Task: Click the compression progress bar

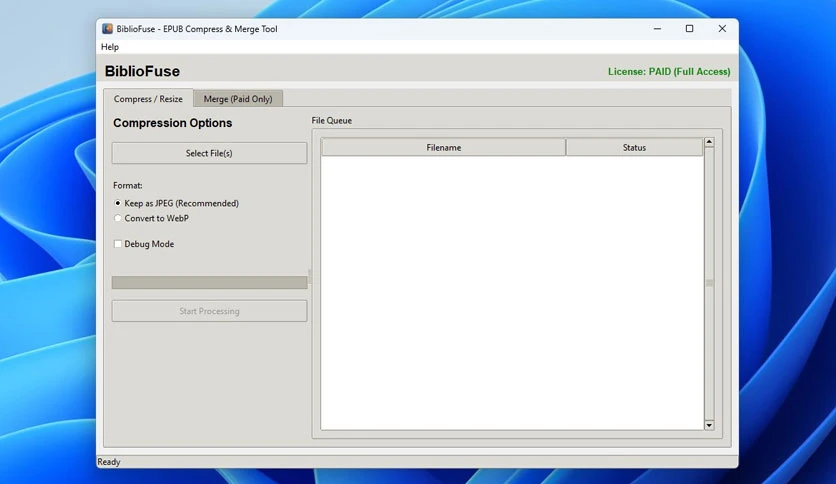Action: pyautogui.click(x=209, y=283)
